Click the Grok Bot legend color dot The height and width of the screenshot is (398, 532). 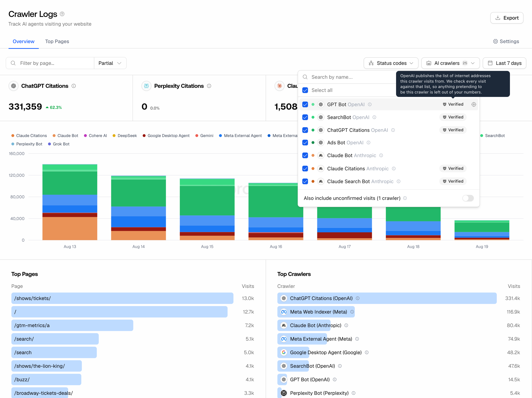tap(49, 144)
